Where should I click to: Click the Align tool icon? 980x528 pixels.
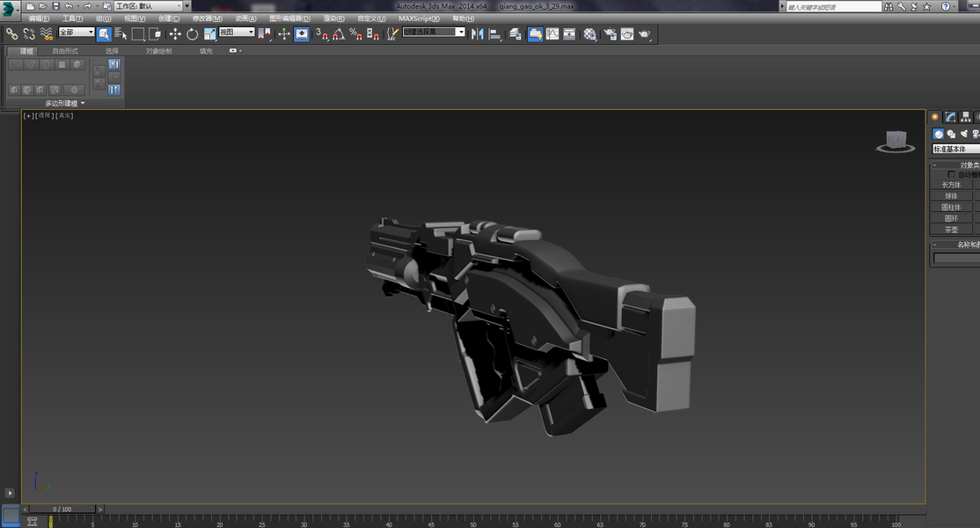pos(495,33)
